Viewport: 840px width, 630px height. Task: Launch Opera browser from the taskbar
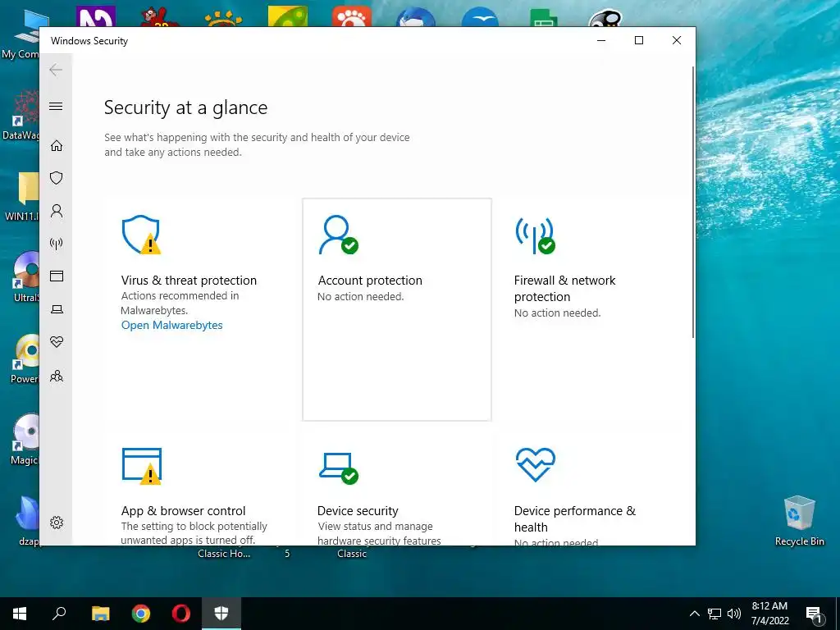tap(181, 614)
